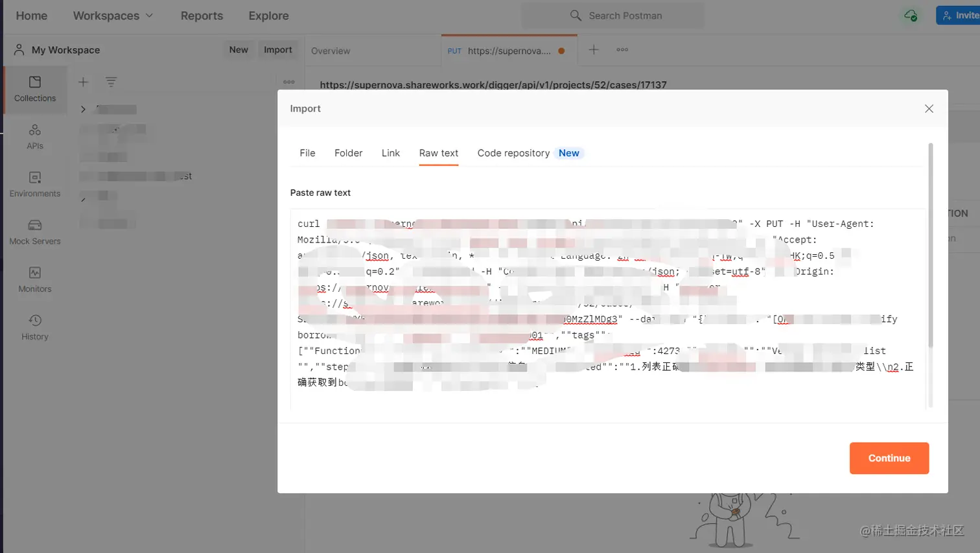Click the plus icon to create a collection

[83, 82]
